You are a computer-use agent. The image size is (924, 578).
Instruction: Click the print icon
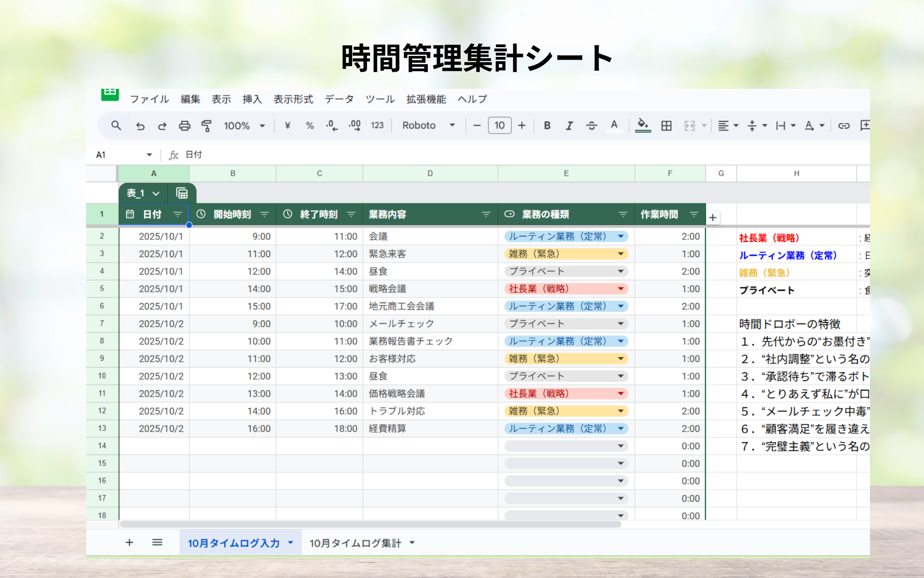(x=184, y=126)
